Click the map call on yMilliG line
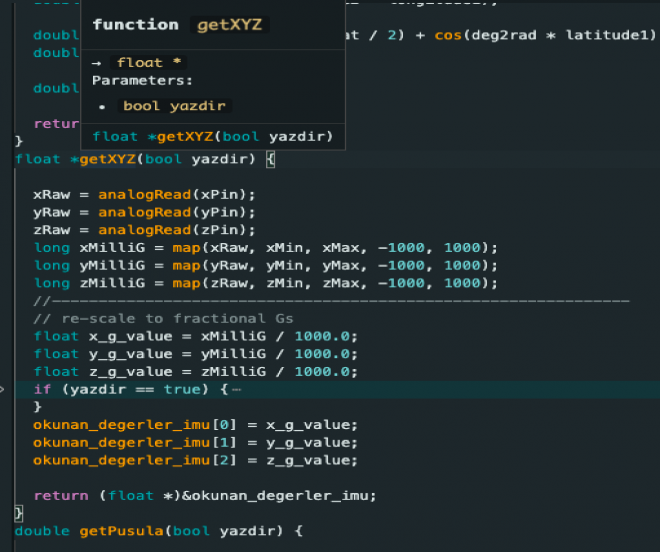Viewport: 660px width, 552px height. 185,265
